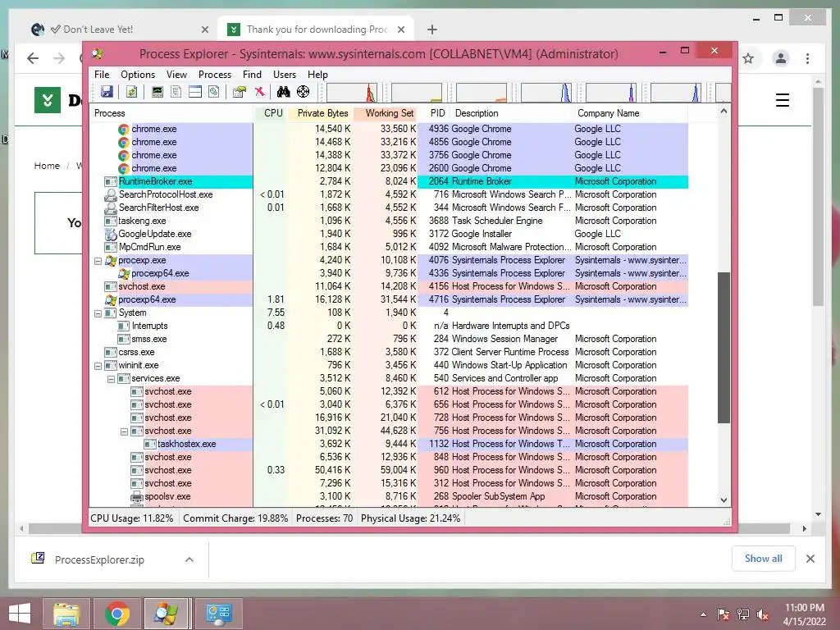This screenshot has width=840, height=630.
Task: Click Chrome's back navigation arrow
Action: 33,58
